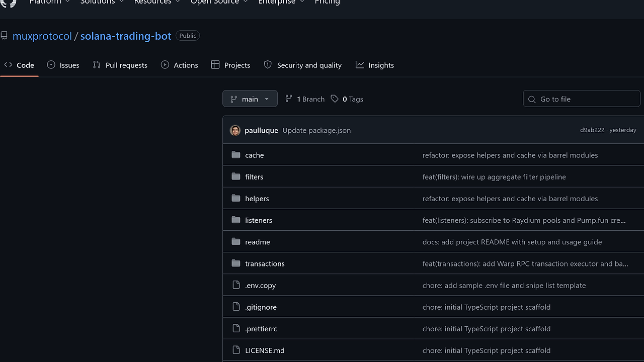Open the .env.copy file
Image resolution: width=644 pixels, height=362 pixels.
pyautogui.click(x=261, y=285)
